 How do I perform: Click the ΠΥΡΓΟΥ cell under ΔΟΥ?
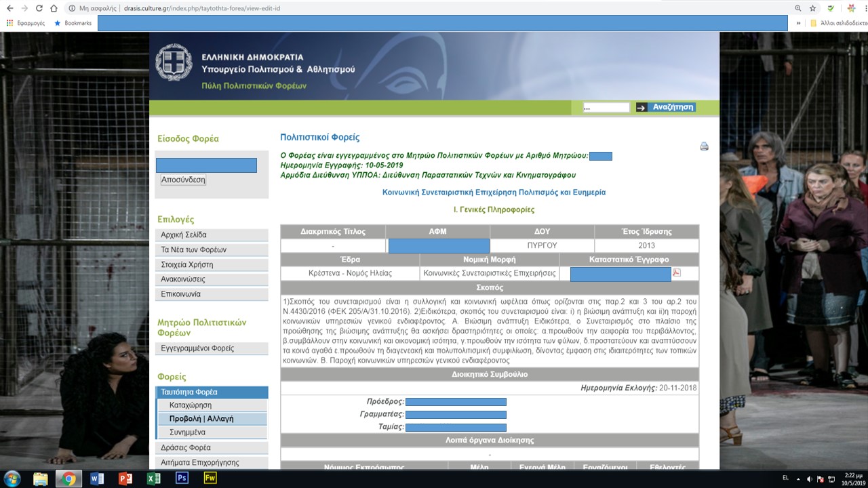click(x=542, y=245)
